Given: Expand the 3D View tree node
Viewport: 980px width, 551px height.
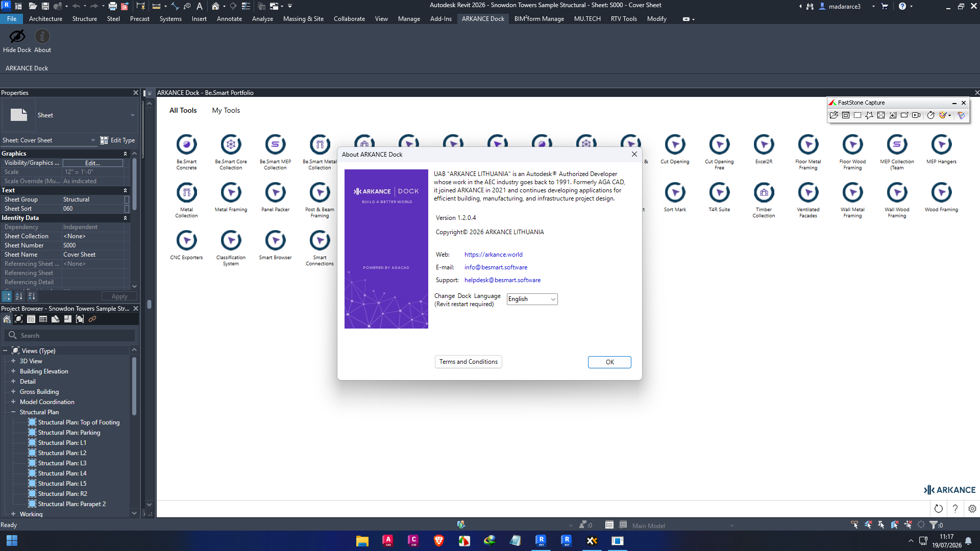Looking at the screenshot, I should pyautogui.click(x=13, y=361).
